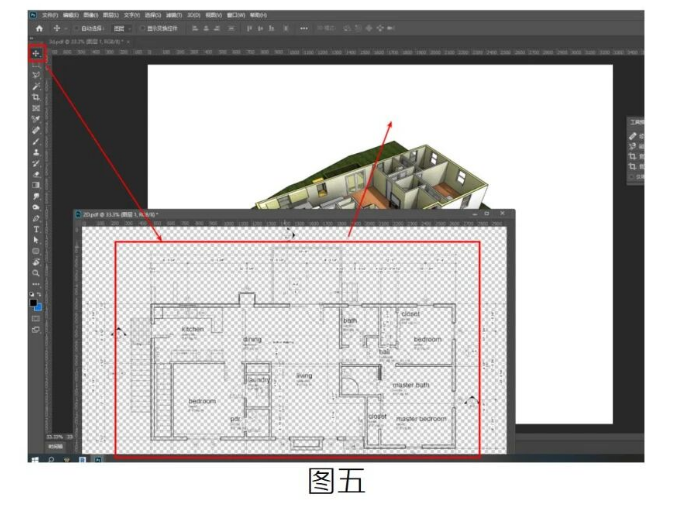The width and height of the screenshot is (679, 508).
Task: Open the 视图(V) menu
Action: pyautogui.click(x=213, y=15)
